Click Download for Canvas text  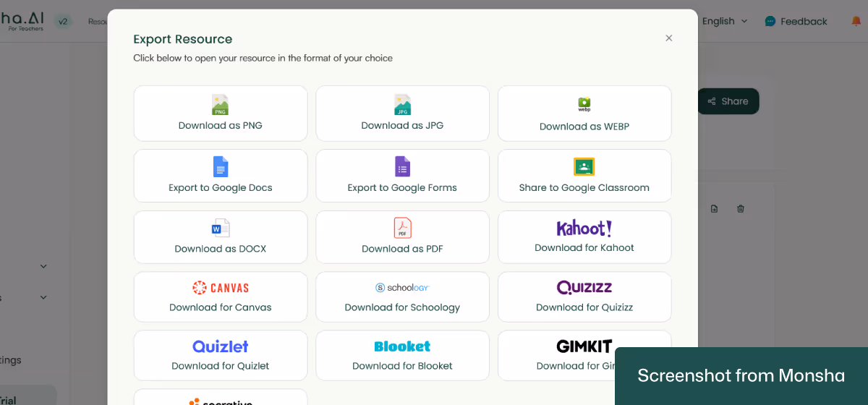(x=221, y=307)
